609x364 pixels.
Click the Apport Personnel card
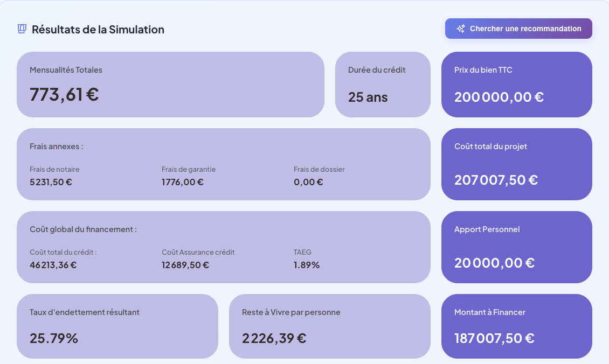[516, 247]
